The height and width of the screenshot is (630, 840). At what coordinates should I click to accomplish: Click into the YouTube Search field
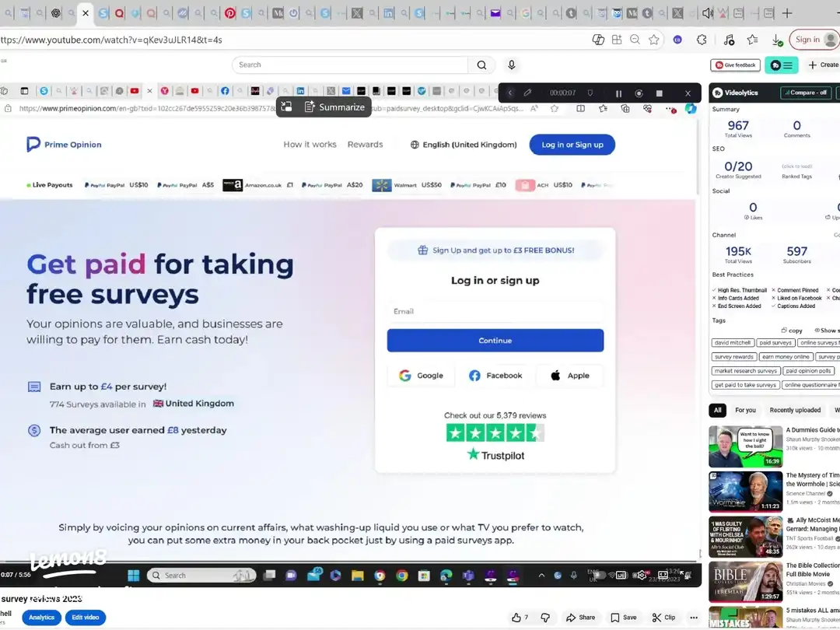(x=350, y=65)
